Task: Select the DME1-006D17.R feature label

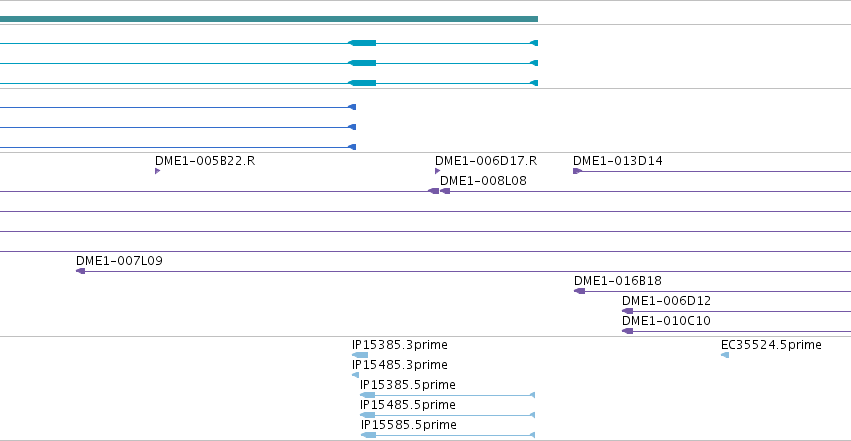Action: pos(486,161)
